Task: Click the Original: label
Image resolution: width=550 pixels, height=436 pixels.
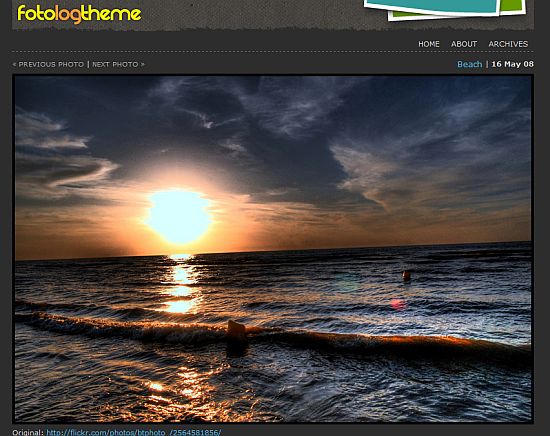Action: pos(28,432)
